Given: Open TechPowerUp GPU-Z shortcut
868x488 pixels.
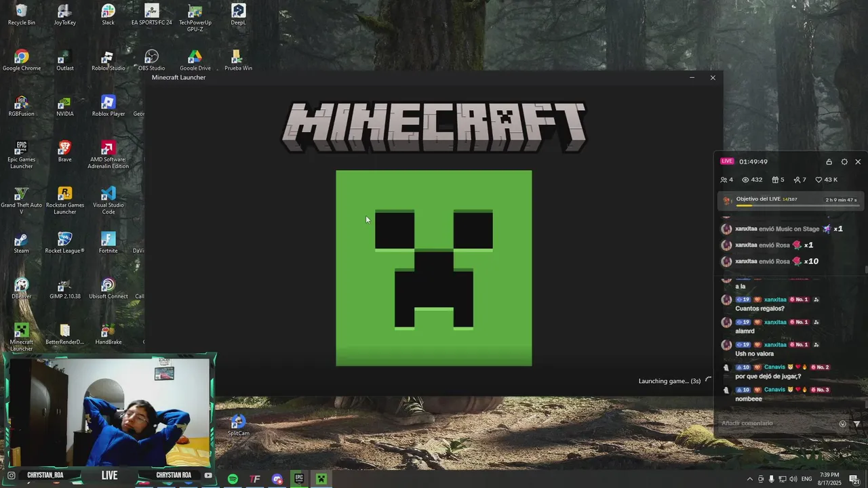Looking at the screenshot, I should pos(195,18).
